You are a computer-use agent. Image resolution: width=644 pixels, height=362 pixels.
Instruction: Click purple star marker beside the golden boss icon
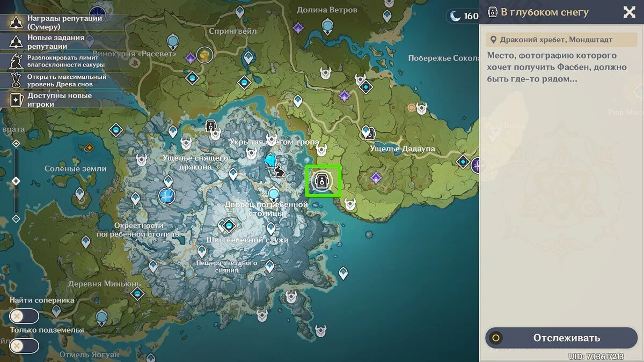pos(191,58)
